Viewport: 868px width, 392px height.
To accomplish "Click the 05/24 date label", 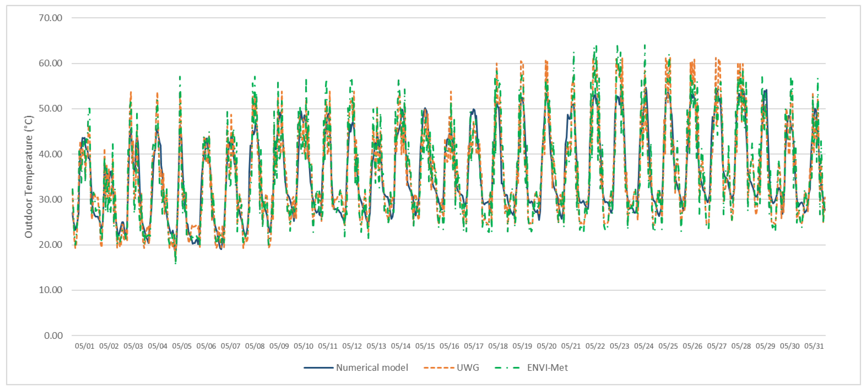I will [x=644, y=346].
